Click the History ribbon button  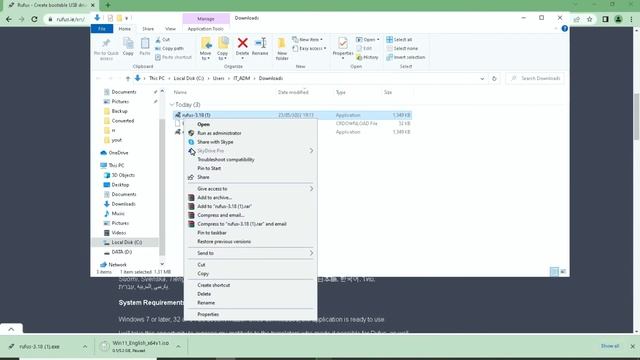(368, 57)
